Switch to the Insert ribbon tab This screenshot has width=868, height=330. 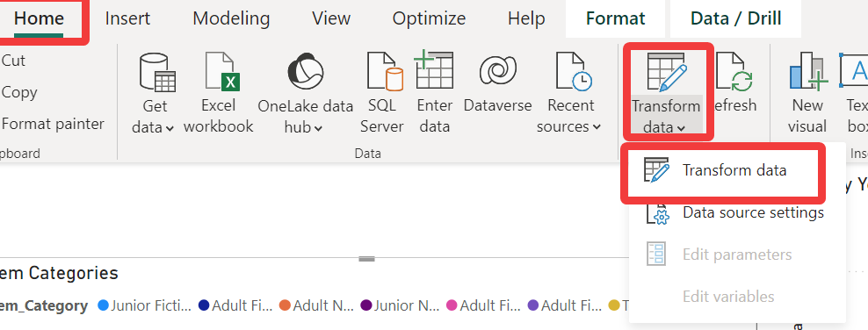[x=127, y=18]
